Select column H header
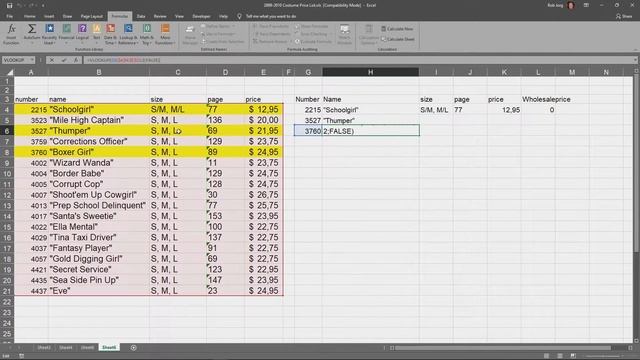Viewport: 640px width, 360px height. (x=370, y=72)
